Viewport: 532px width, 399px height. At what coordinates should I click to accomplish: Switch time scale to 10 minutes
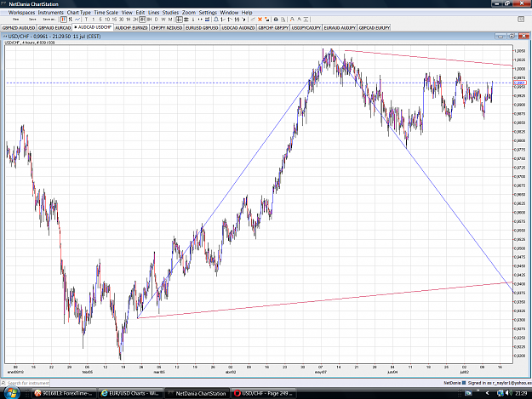[x=107, y=20]
